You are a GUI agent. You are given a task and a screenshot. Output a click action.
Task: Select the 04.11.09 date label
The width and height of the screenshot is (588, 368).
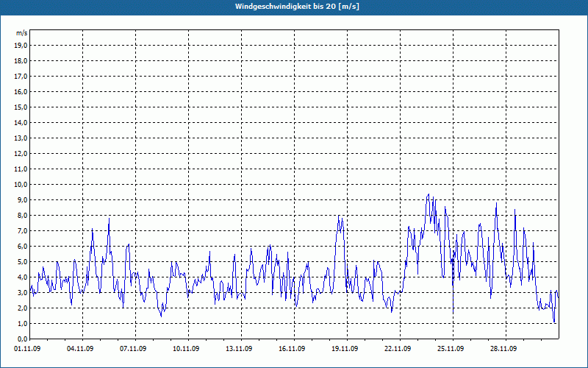tap(80, 349)
